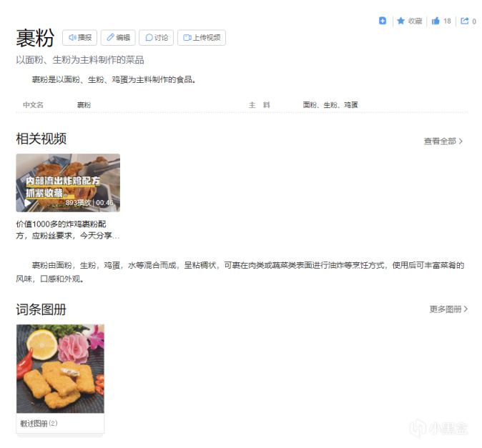Click the value 面粉、生粉、鸡蛋

click(330, 105)
